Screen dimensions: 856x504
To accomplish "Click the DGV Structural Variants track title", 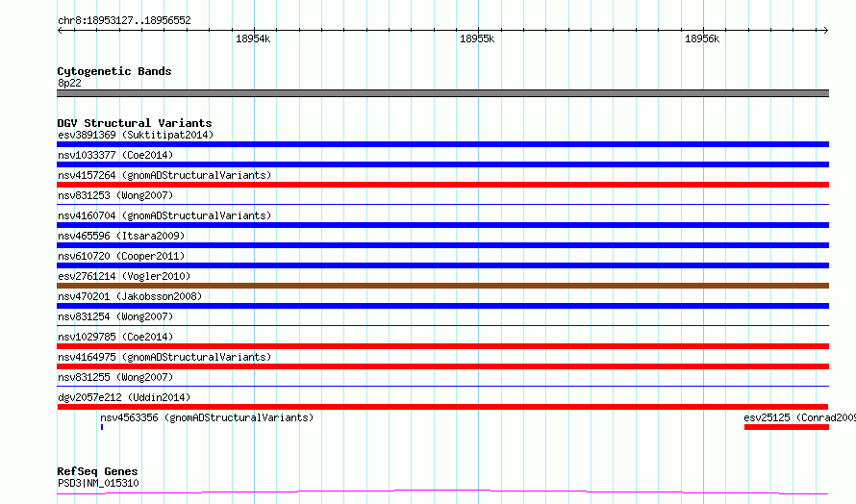I will click(135, 123).
